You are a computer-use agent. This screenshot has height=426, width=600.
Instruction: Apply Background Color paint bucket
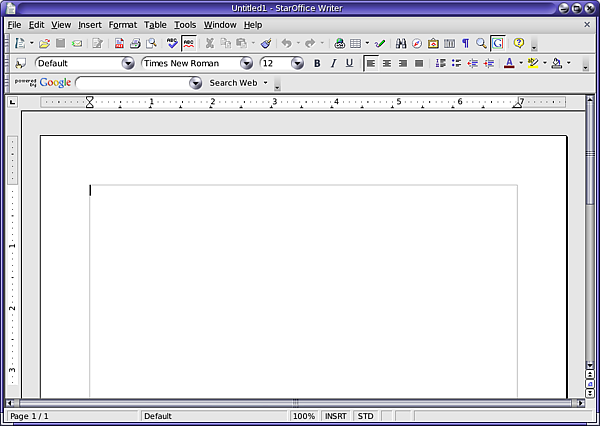pos(557,63)
